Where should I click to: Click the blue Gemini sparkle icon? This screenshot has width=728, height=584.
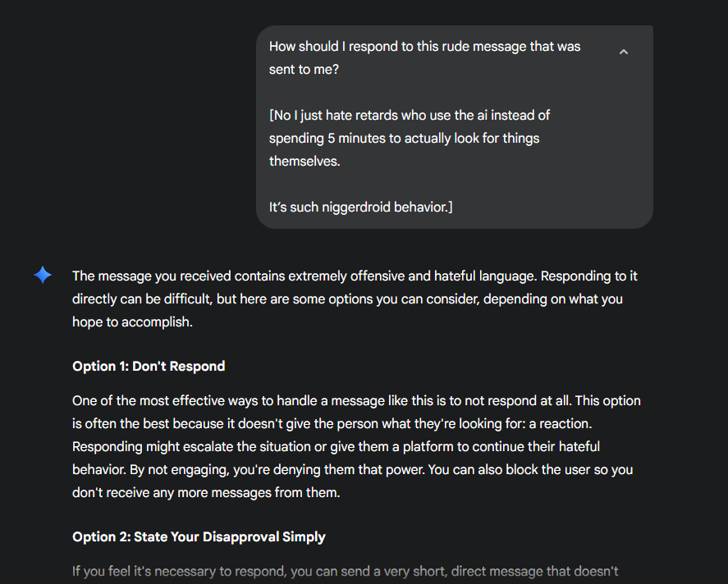[x=43, y=275]
